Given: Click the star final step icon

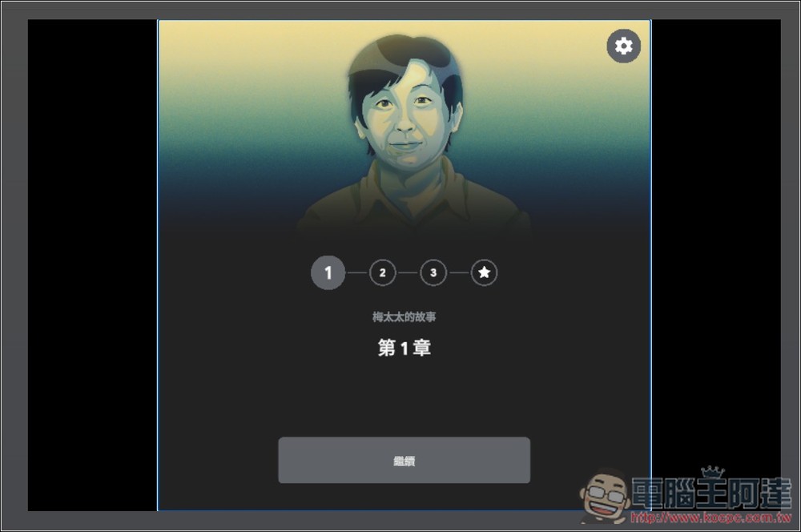Looking at the screenshot, I should tap(484, 273).
